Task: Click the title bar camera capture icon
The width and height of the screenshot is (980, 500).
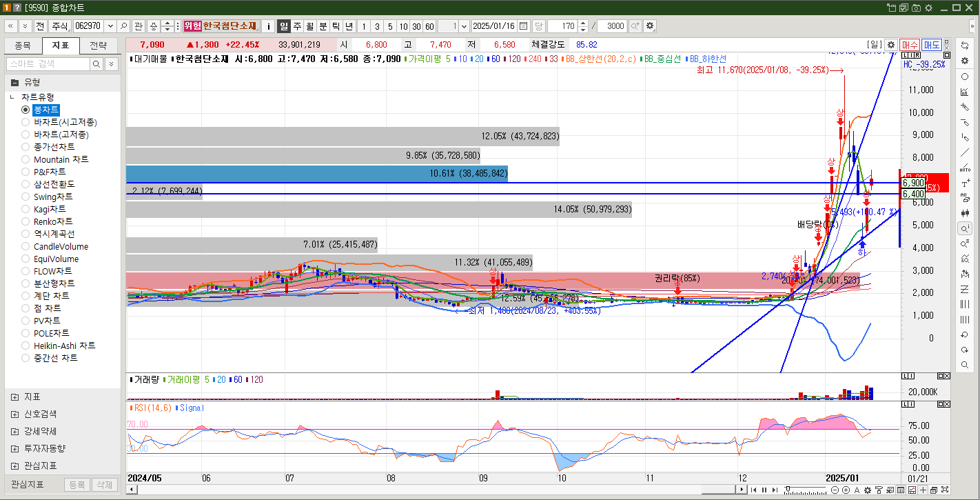Action: click(916, 8)
